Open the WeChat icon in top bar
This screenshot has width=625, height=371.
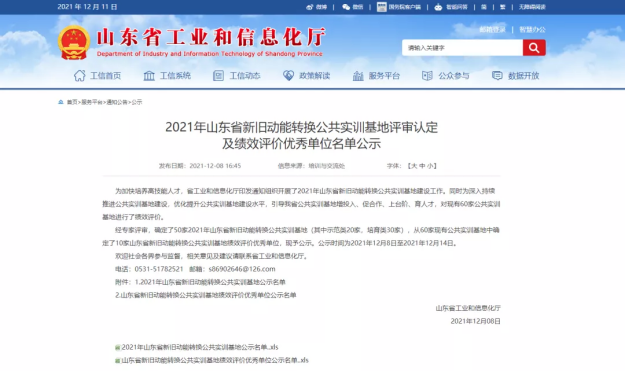pos(346,7)
